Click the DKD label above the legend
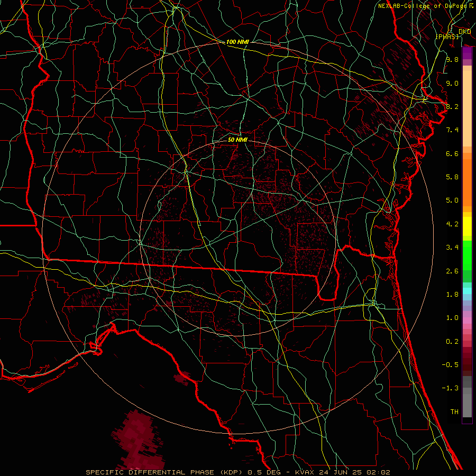Screen dimensions: 476x476 pyautogui.click(x=464, y=32)
